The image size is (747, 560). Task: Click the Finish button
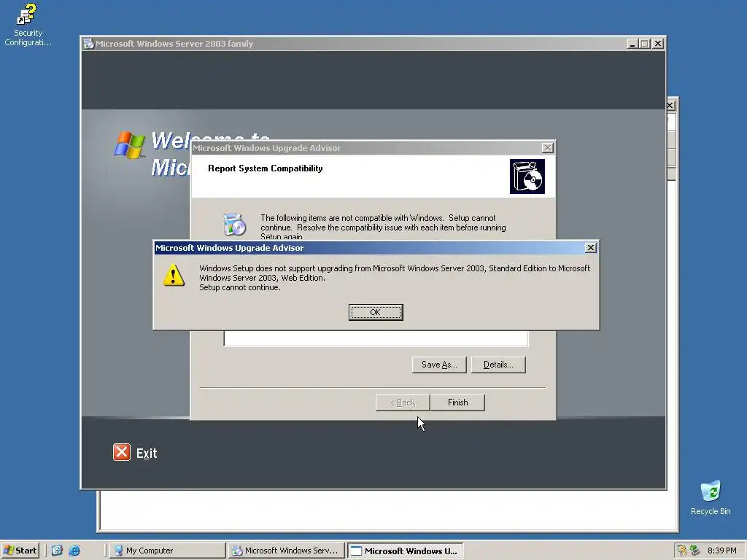[x=457, y=402]
